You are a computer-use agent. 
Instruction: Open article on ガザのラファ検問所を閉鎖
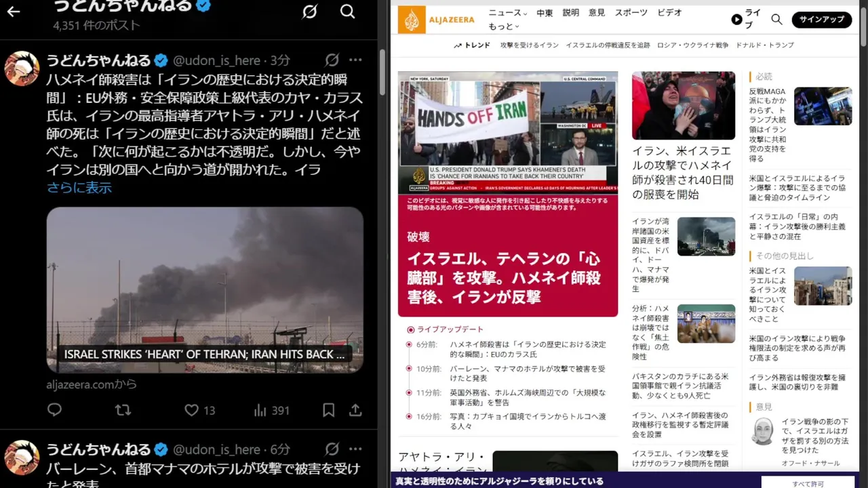(680, 458)
